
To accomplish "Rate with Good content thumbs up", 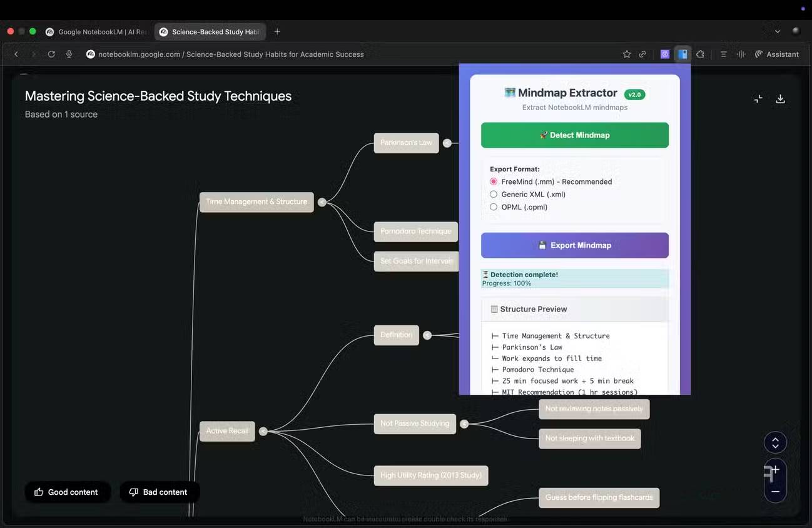I will [x=68, y=492].
